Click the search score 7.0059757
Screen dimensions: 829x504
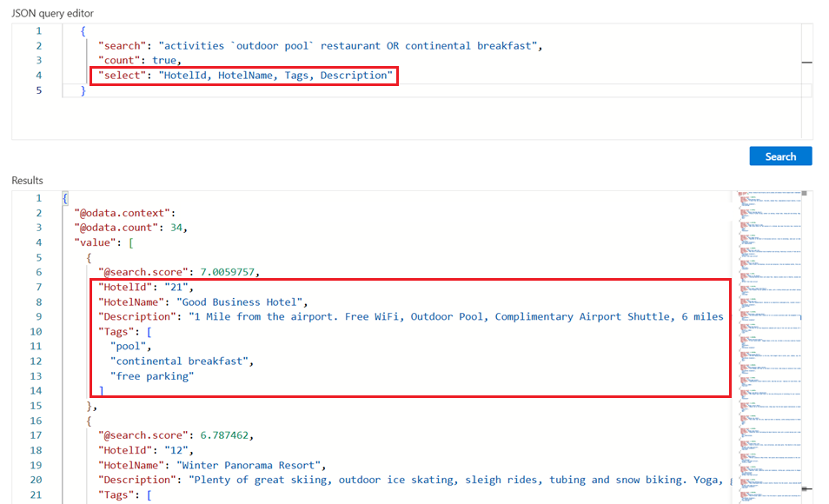tap(227, 272)
